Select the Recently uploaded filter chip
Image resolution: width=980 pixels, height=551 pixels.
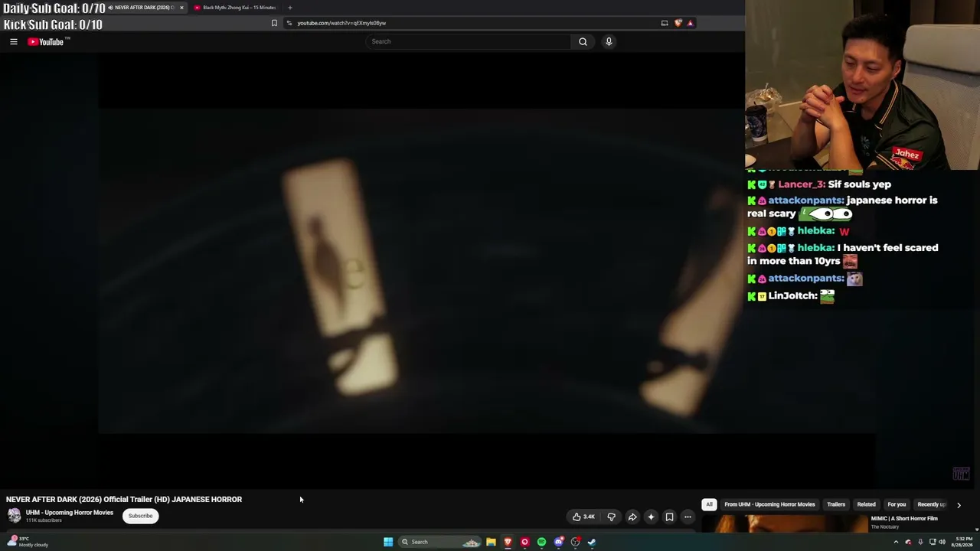tap(932, 504)
